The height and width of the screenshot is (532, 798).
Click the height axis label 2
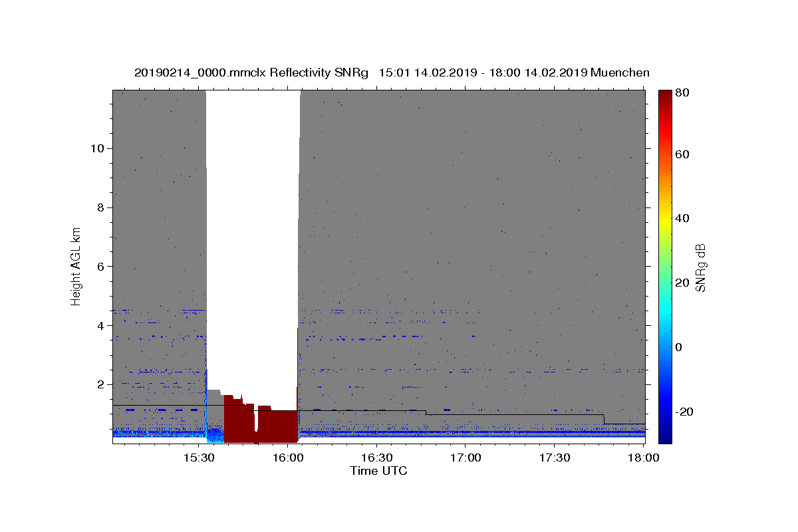pos(100,385)
